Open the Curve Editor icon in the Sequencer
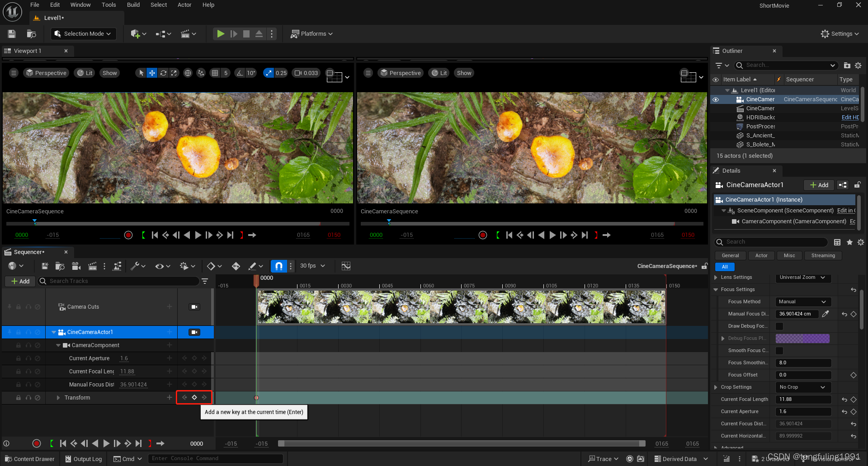 coord(346,266)
